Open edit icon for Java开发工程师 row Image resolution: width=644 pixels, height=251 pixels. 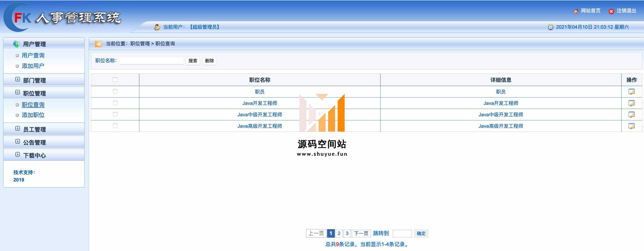[631, 103]
